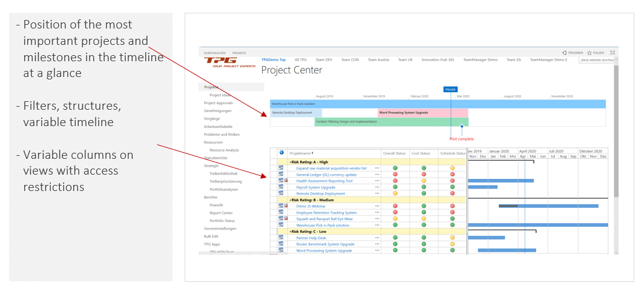The image size is (644, 291).
Task: Click the FREIGEBEN share icon
Action: tap(565, 53)
